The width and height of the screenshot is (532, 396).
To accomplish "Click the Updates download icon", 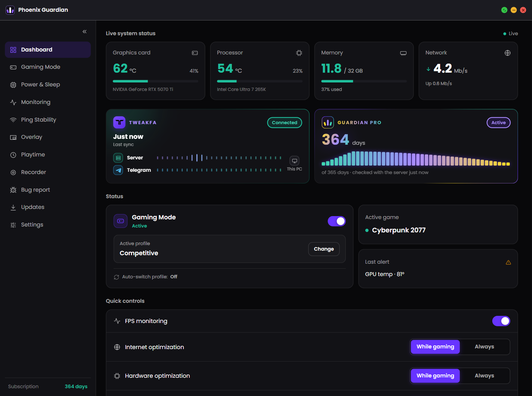I will [x=13, y=207].
